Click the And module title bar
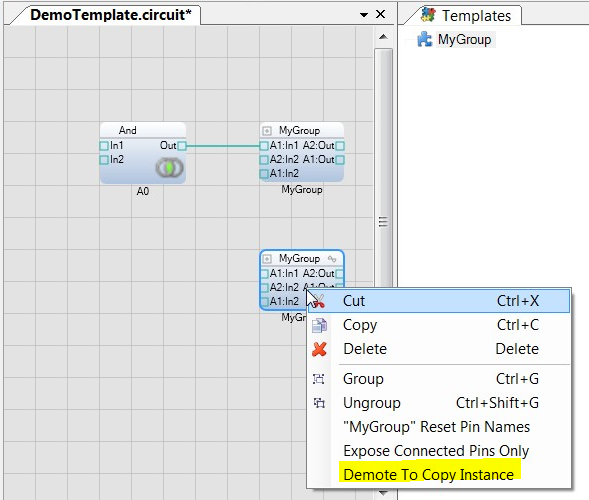Screen dimensions: 589x500 143,130
